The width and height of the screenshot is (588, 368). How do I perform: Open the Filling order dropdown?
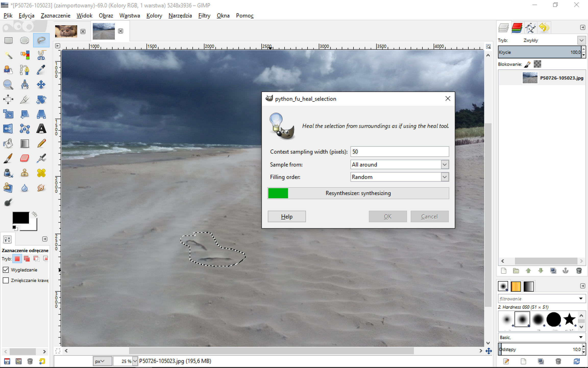399,177
